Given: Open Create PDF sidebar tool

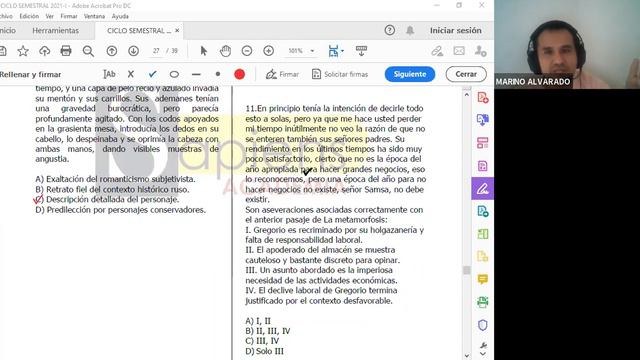Looking at the screenshot, I should [x=482, y=98].
